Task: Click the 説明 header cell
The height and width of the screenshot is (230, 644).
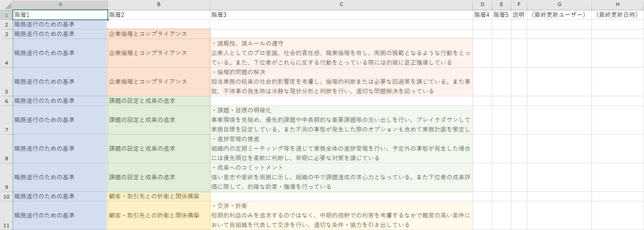Action: [x=519, y=15]
